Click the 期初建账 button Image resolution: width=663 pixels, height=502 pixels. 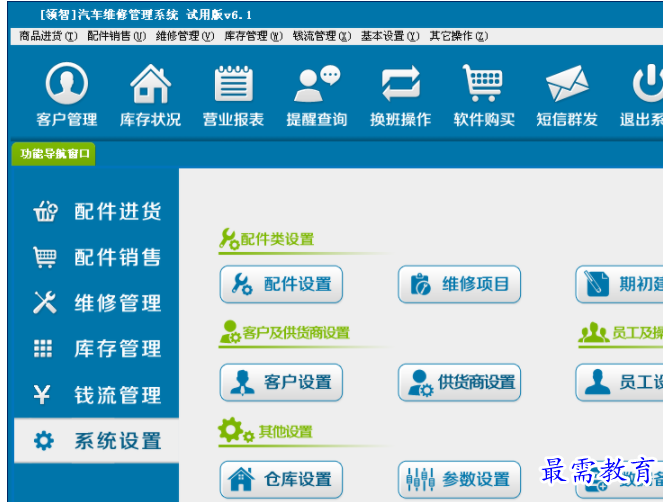(619, 284)
